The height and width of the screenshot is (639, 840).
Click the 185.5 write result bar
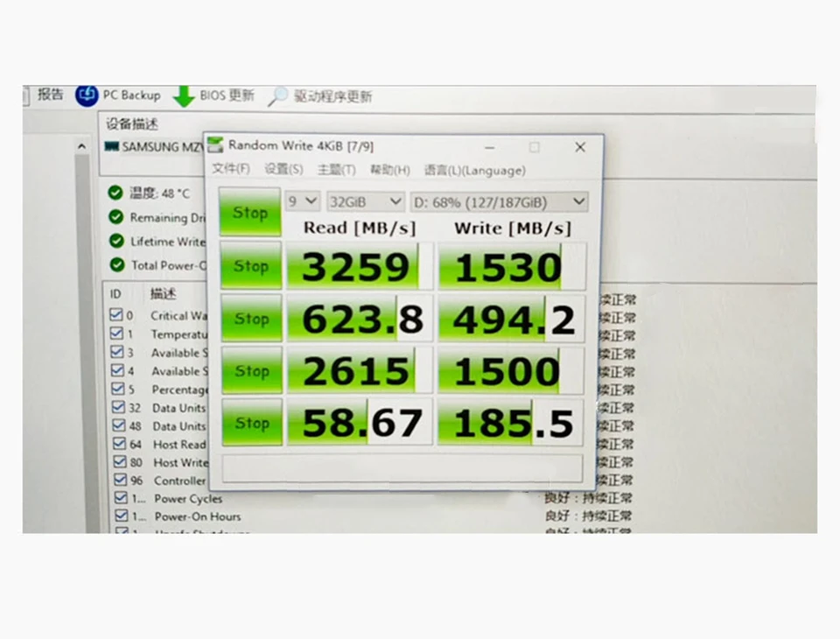(x=510, y=423)
